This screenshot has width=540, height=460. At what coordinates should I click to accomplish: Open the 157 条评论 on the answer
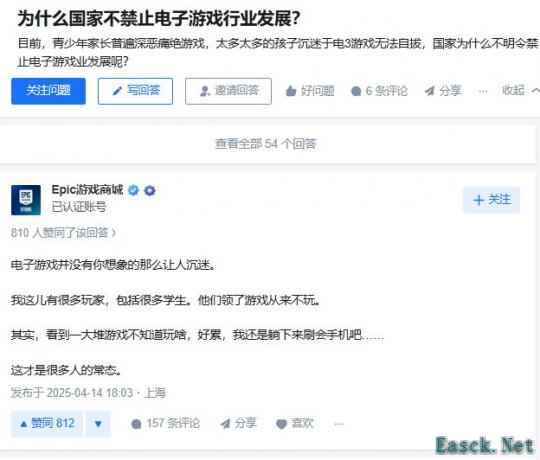click(165, 424)
